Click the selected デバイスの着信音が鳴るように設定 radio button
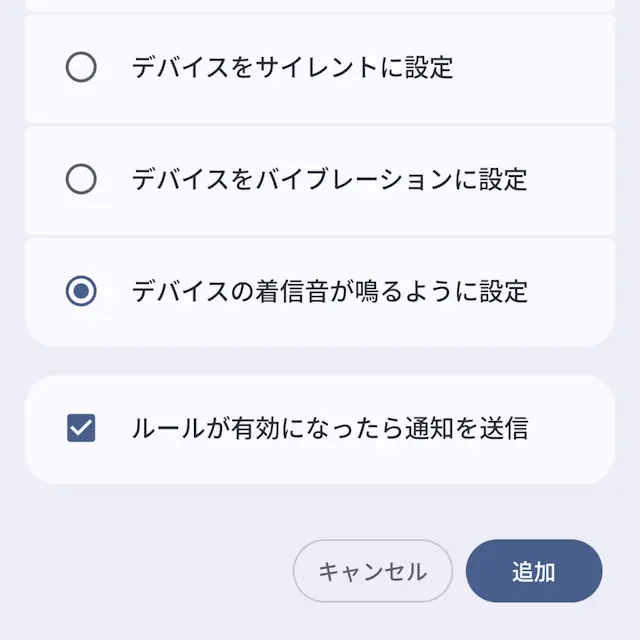 [81, 291]
